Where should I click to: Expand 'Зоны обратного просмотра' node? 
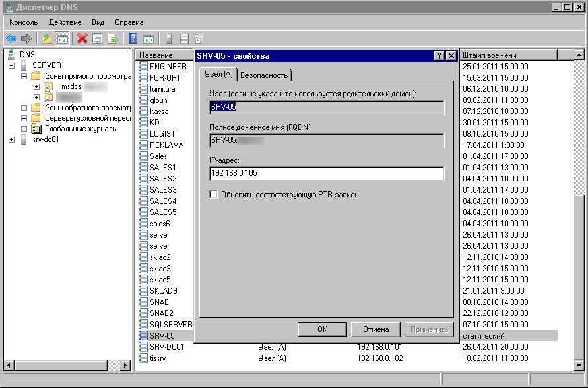coord(24,108)
